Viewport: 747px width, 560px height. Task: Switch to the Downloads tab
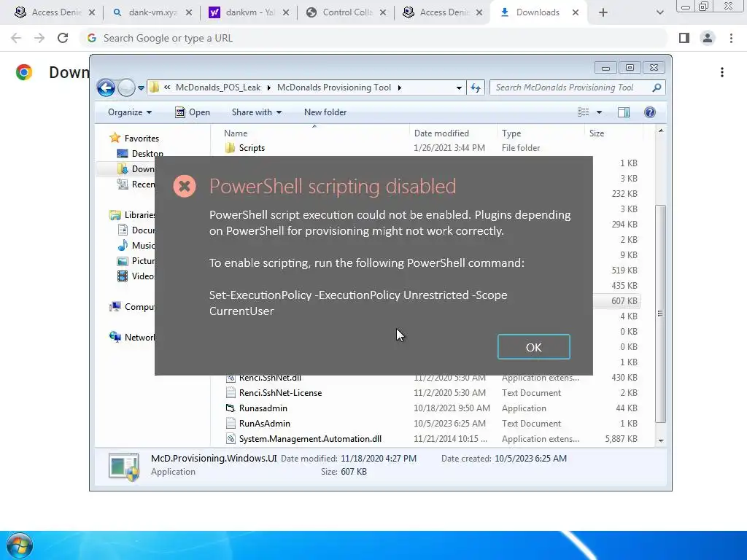538,12
